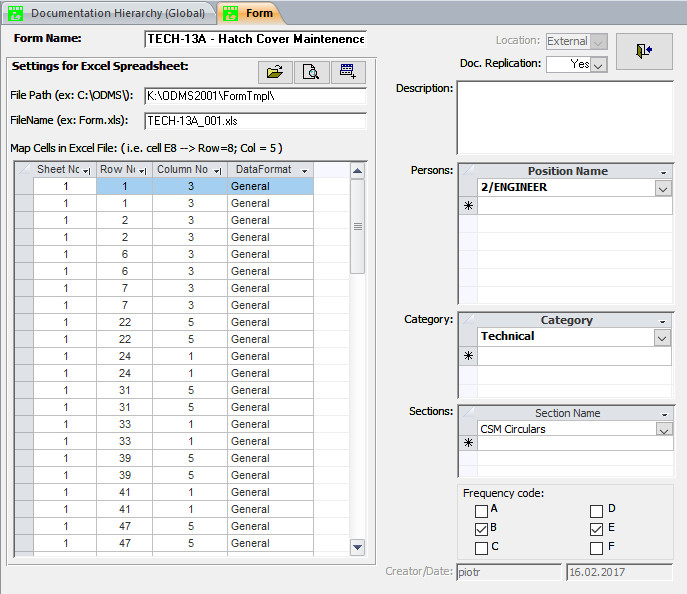Image resolution: width=687 pixels, height=594 pixels.
Task: Click the first Row No 7 cell
Action: coord(124,288)
